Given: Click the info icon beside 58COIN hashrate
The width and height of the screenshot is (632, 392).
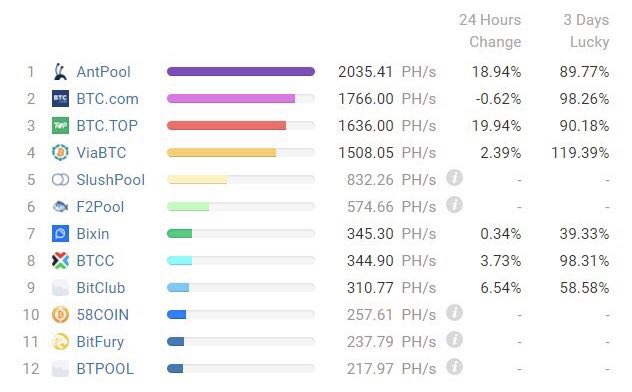Looking at the screenshot, I should click(454, 313).
